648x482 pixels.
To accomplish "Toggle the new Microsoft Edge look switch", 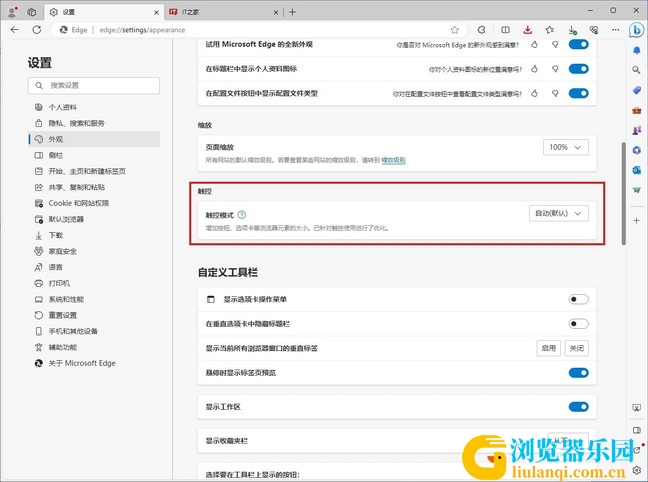I will pyautogui.click(x=578, y=44).
